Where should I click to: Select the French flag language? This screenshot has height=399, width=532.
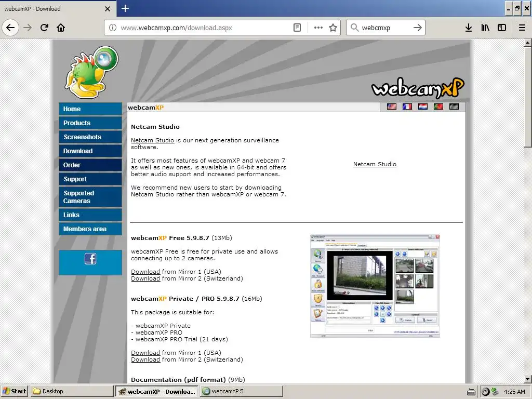click(x=407, y=107)
